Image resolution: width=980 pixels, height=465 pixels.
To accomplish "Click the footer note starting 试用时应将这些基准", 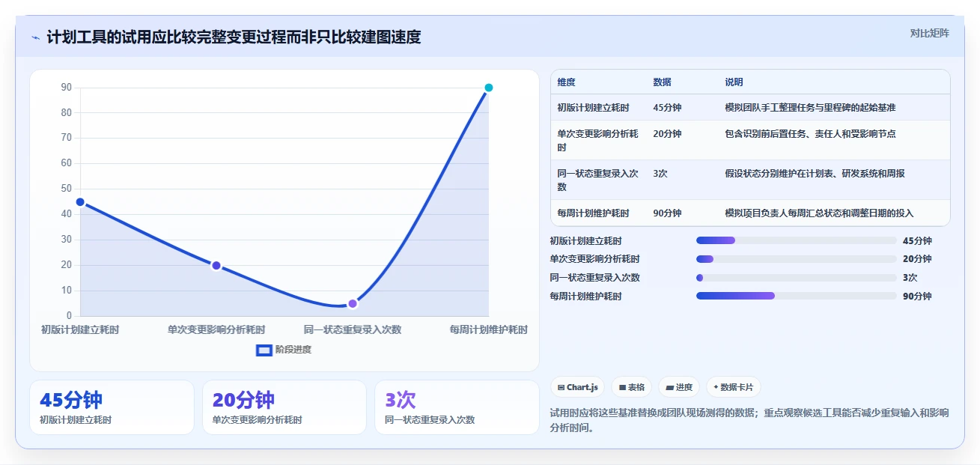I will pos(749,420).
